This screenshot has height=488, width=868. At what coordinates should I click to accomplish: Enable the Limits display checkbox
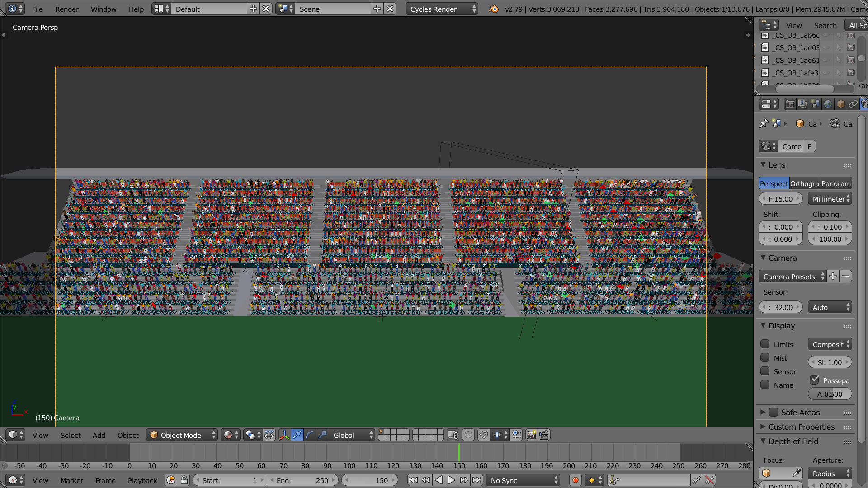[x=765, y=344]
